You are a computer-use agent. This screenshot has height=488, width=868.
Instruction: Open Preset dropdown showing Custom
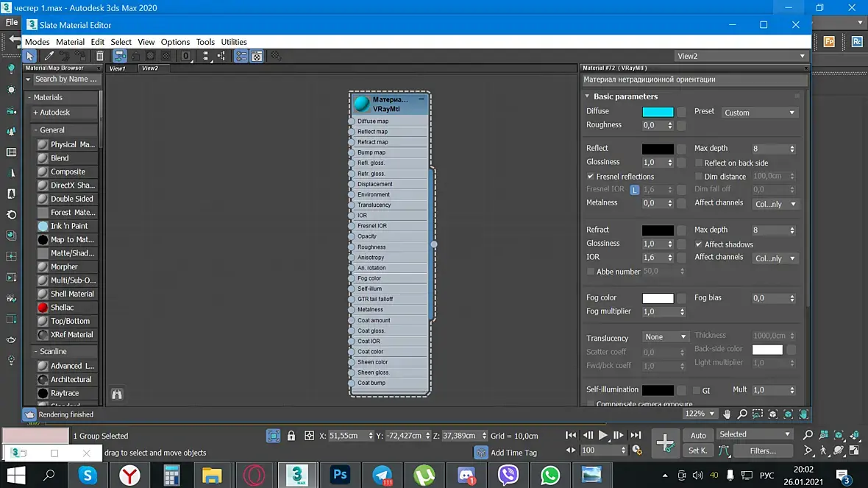pos(759,112)
